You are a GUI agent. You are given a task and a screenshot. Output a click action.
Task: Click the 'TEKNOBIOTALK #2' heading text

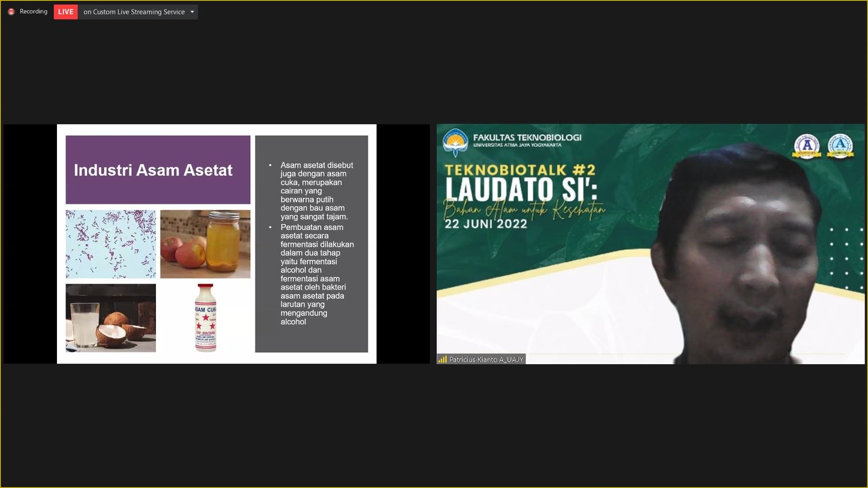(520, 170)
